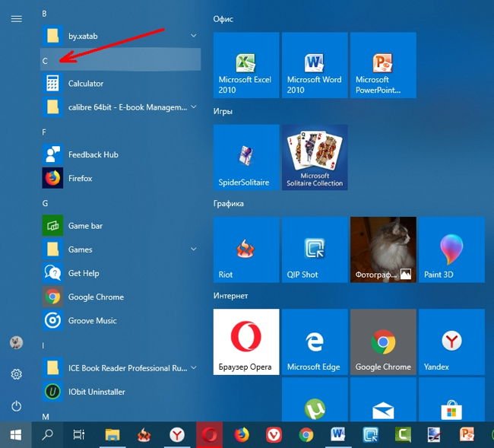
Task: Open the Microsoft PowerPoint tile
Action: [383, 65]
